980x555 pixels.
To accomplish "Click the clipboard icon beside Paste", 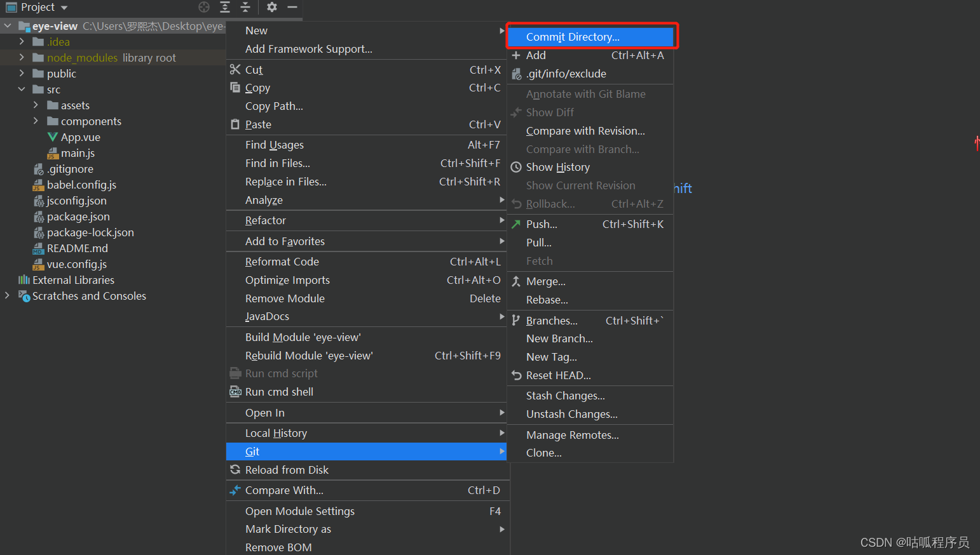I will click(x=235, y=124).
